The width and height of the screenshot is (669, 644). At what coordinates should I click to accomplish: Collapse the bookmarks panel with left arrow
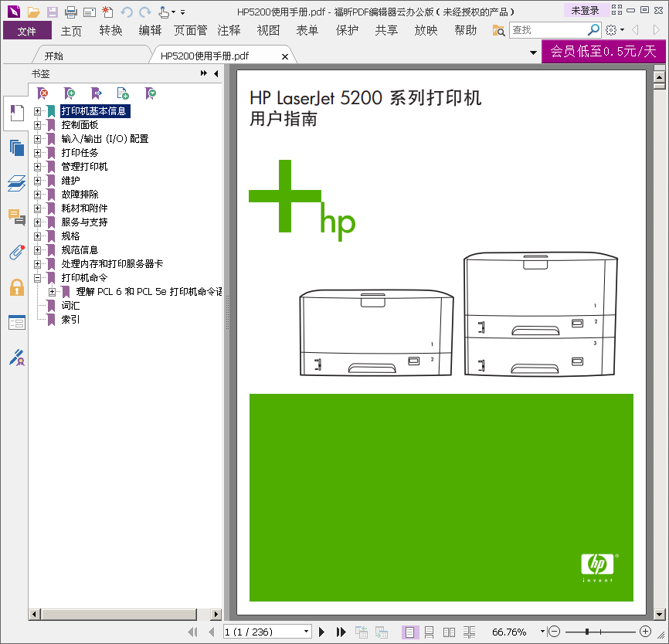(216, 73)
